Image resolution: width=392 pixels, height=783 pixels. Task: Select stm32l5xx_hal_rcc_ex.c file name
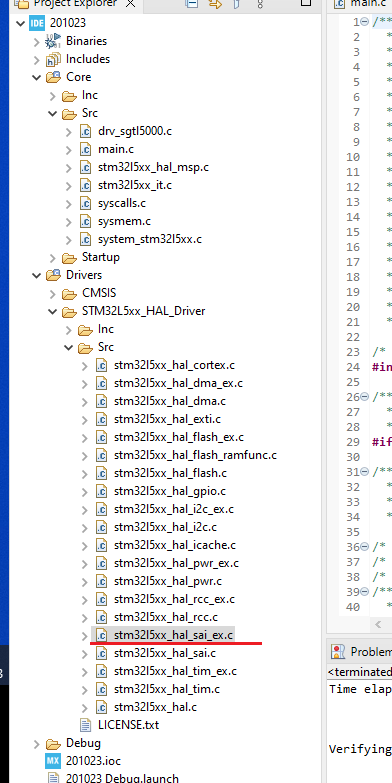tap(174, 599)
